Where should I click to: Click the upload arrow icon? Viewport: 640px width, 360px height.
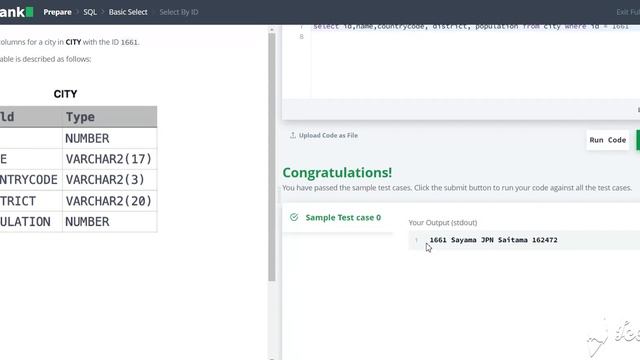[293, 135]
